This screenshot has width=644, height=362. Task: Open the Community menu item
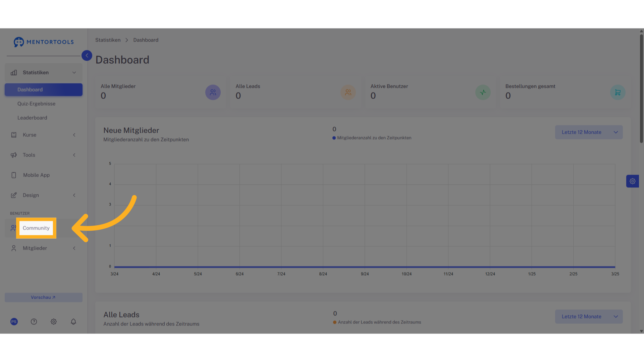pyautogui.click(x=36, y=228)
